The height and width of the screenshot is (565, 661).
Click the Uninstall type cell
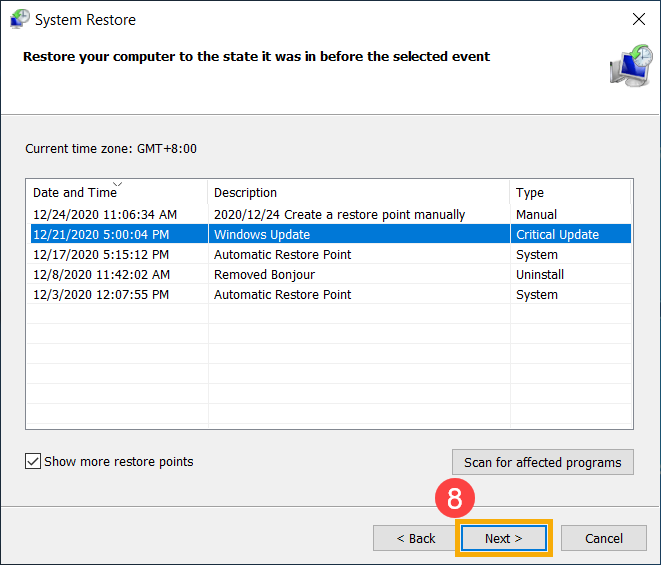[541, 274]
